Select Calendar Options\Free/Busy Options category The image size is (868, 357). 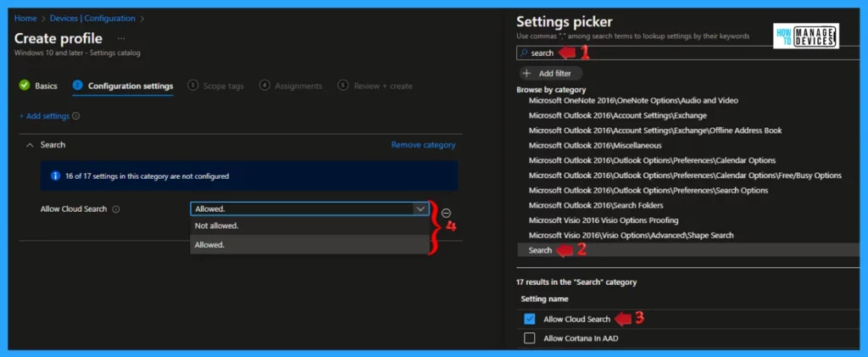pyautogui.click(x=685, y=176)
